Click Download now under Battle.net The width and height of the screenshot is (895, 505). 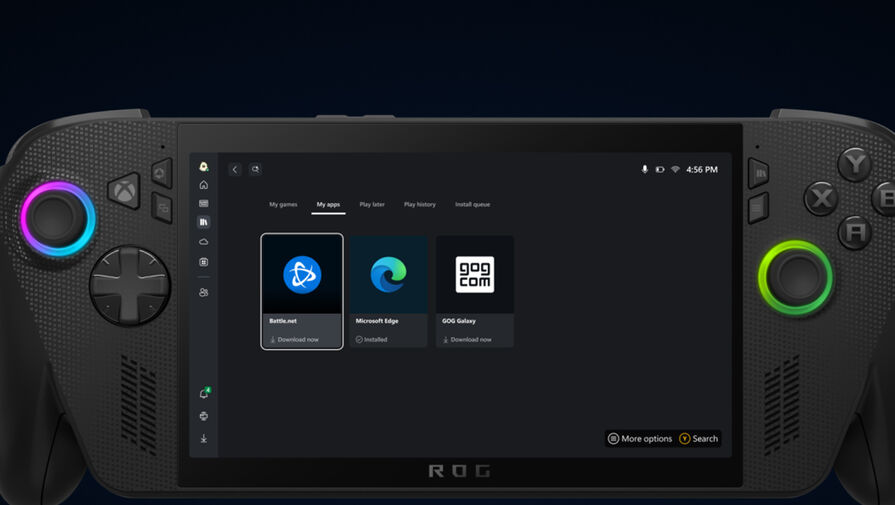click(x=294, y=340)
